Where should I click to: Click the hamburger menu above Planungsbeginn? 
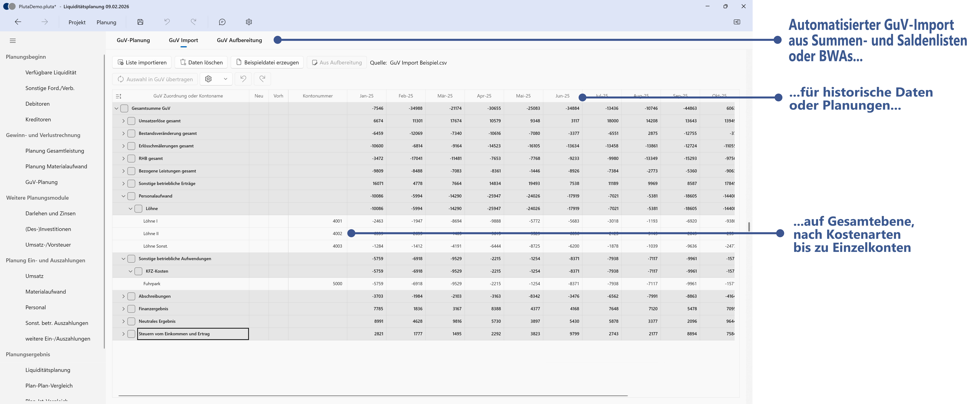pos(13,40)
